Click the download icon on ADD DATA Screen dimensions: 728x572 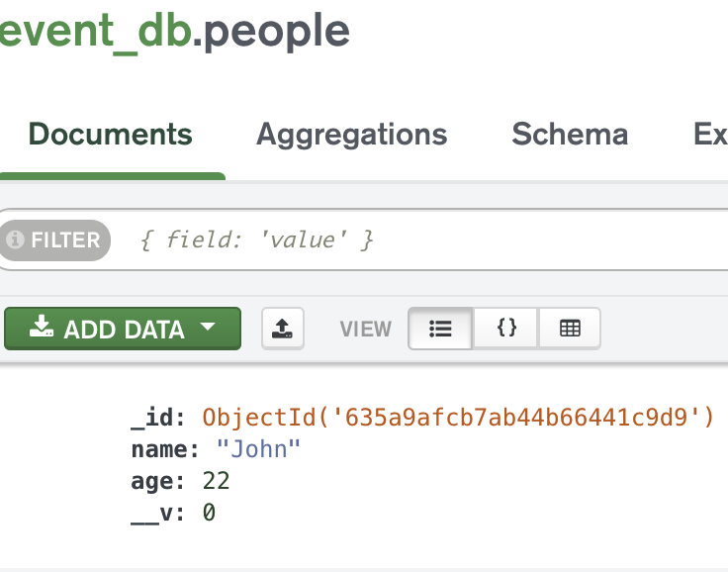pyautogui.click(x=42, y=329)
